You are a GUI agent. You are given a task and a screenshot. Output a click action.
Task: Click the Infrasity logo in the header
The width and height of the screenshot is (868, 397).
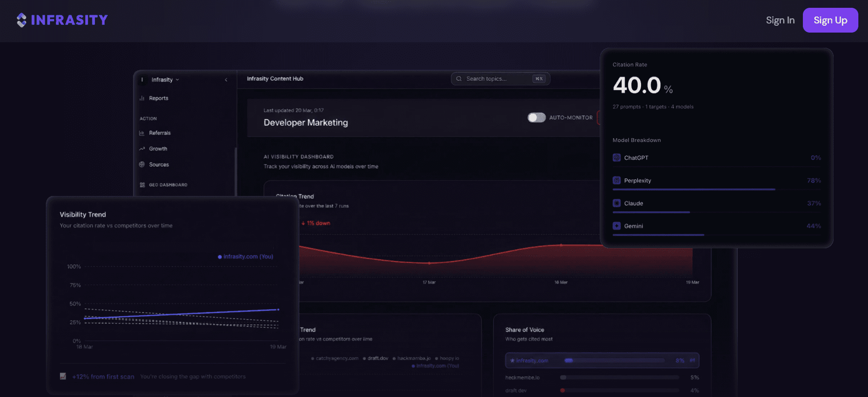click(62, 20)
